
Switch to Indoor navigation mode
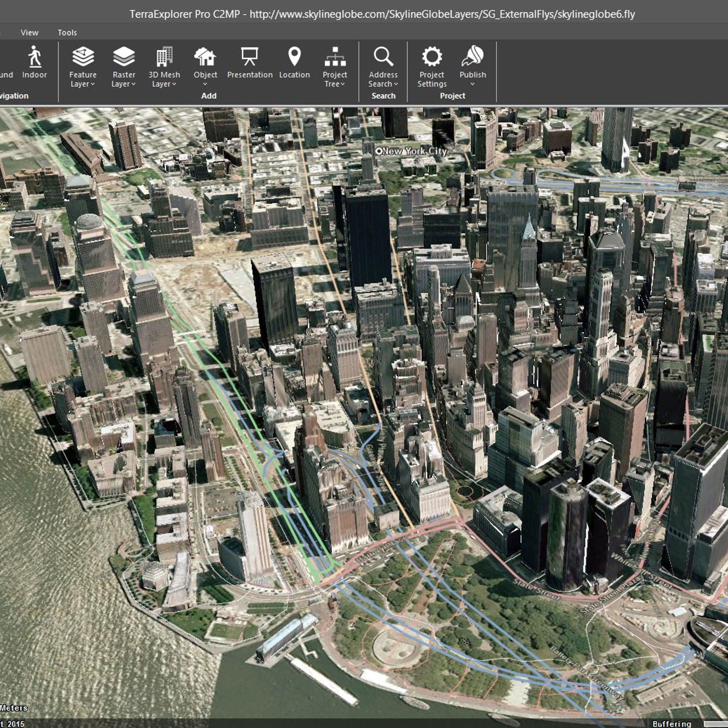coord(35,62)
